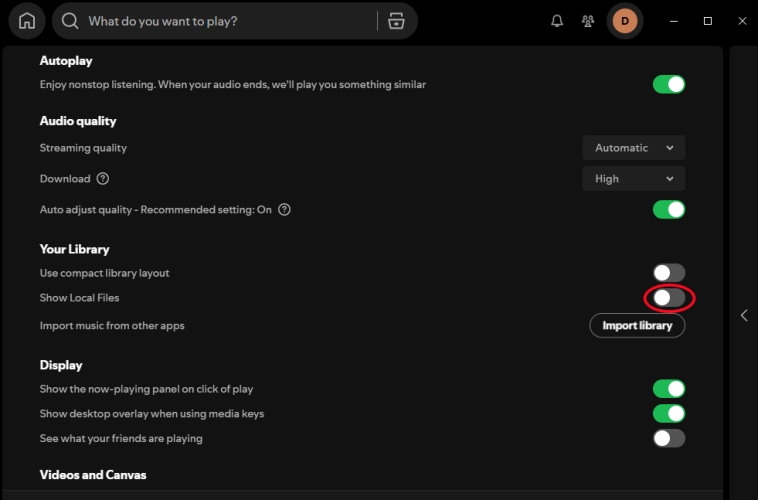This screenshot has width=758, height=500.
Task: Open the notifications bell
Action: click(557, 21)
